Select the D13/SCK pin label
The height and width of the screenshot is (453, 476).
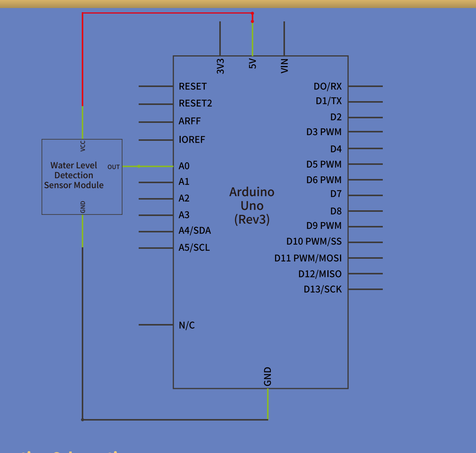click(x=323, y=290)
